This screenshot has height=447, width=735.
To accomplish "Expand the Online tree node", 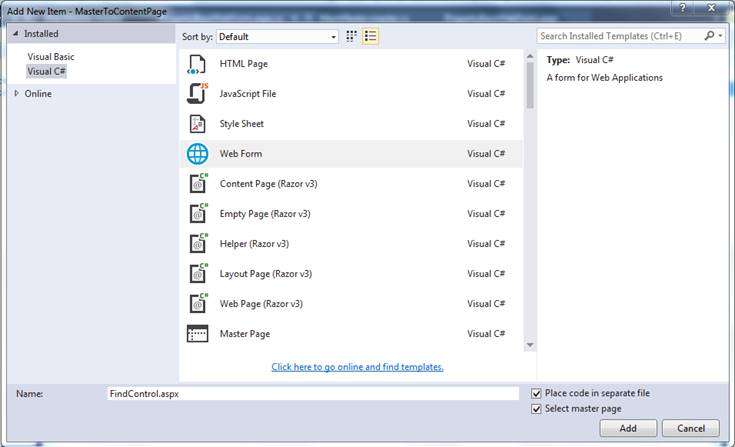I will tap(16, 93).
